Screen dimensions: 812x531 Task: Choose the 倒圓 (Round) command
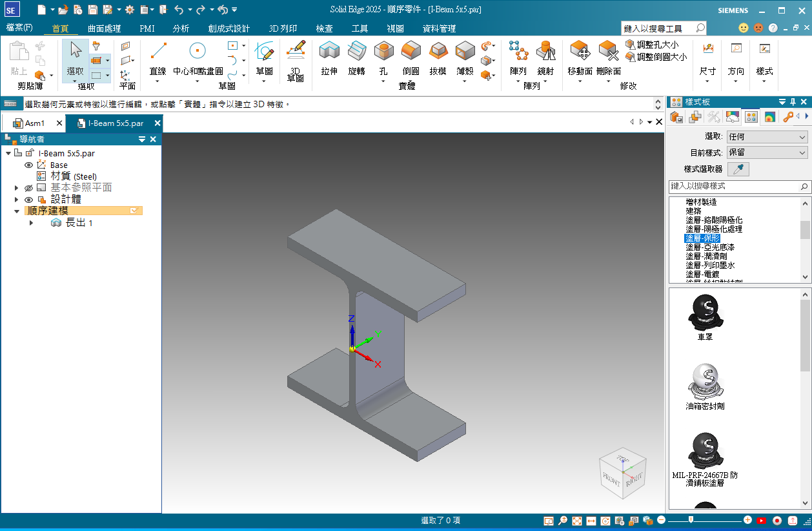click(411, 59)
